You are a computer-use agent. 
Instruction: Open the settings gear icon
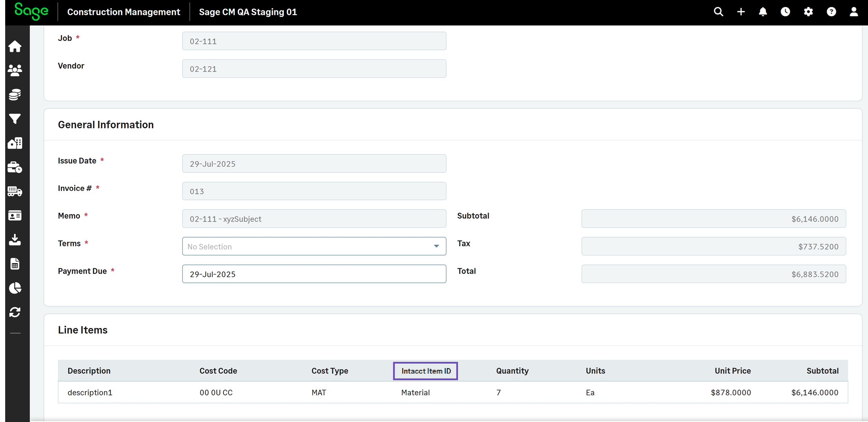tap(808, 12)
